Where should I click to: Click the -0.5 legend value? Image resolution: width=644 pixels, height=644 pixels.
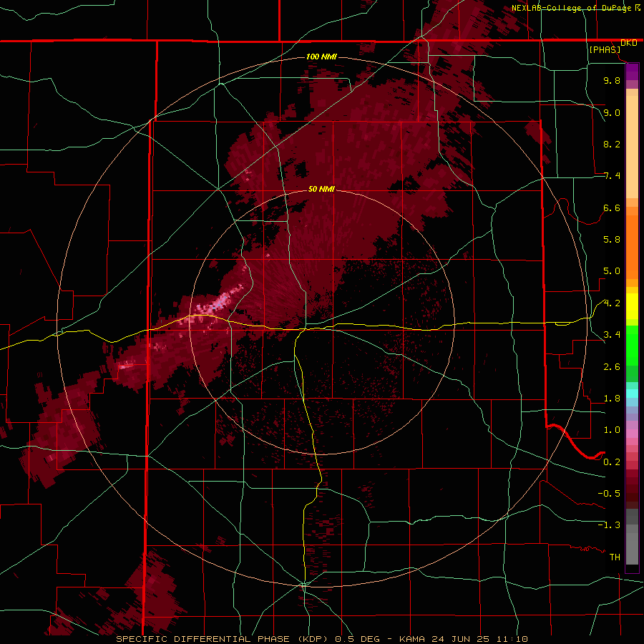pyautogui.click(x=609, y=494)
